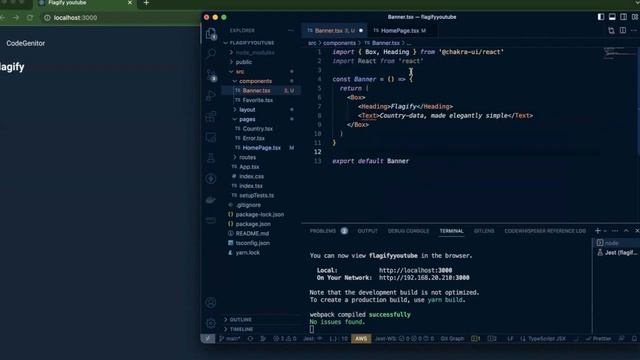Select the node terminal session
This screenshot has height=360, width=640.
coord(616,243)
